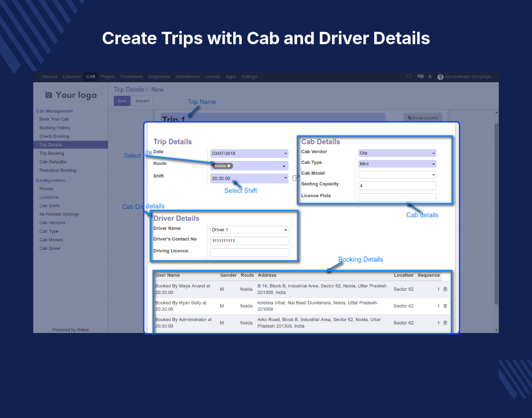Open the clock activities icon in top bar
Image resolution: width=532 pixels, height=418 pixels.
coord(409,76)
